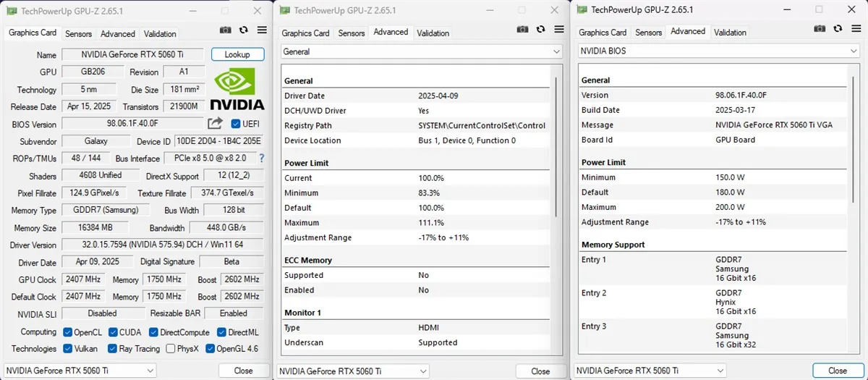Take a screenshot via camera icon in left Graphics Card window
Image resolution: width=868 pixels, height=380 pixels.
coord(226,30)
